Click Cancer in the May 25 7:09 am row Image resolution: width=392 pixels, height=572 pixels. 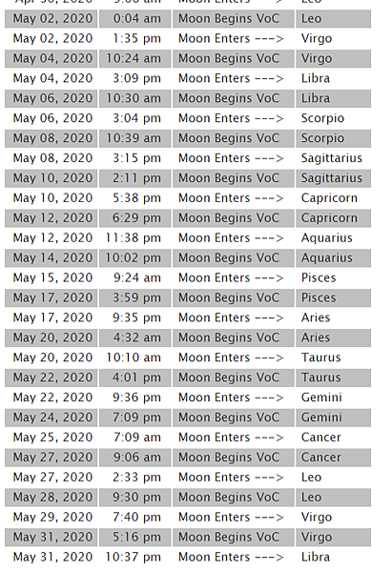tap(320, 438)
